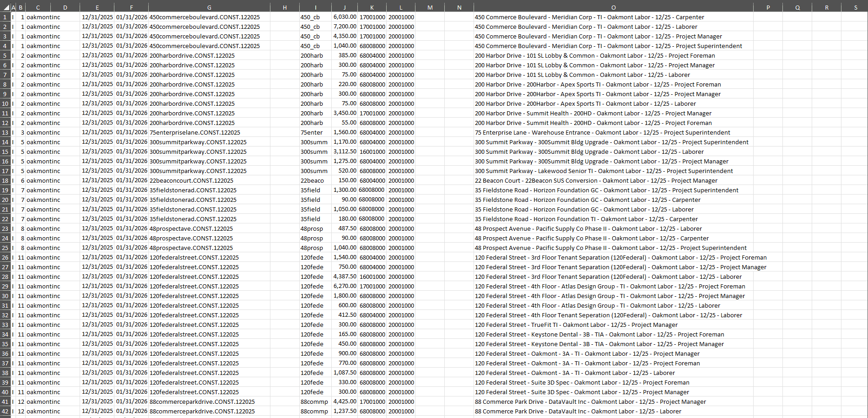Image resolution: width=868 pixels, height=418 pixels.
Task: Click the 75enterpriselane.CONST.122025 cell
Action: point(209,132)
